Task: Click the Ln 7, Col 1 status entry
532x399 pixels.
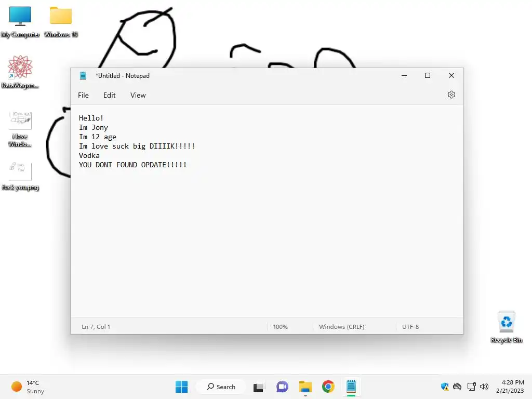Action: 96,327
